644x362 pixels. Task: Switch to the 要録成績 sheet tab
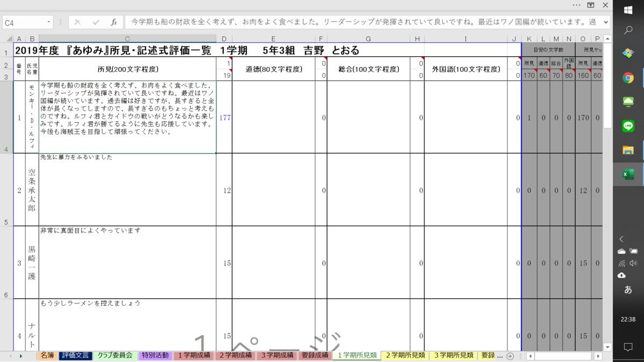315,356
